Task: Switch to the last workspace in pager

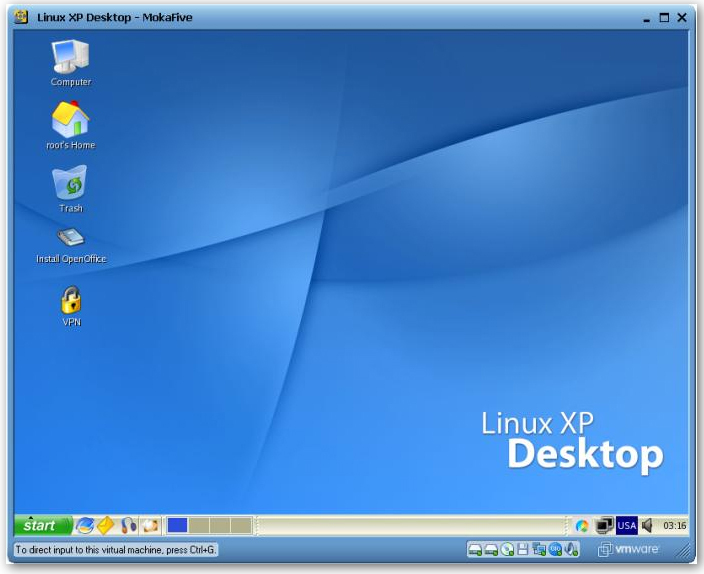Action: 241,525
